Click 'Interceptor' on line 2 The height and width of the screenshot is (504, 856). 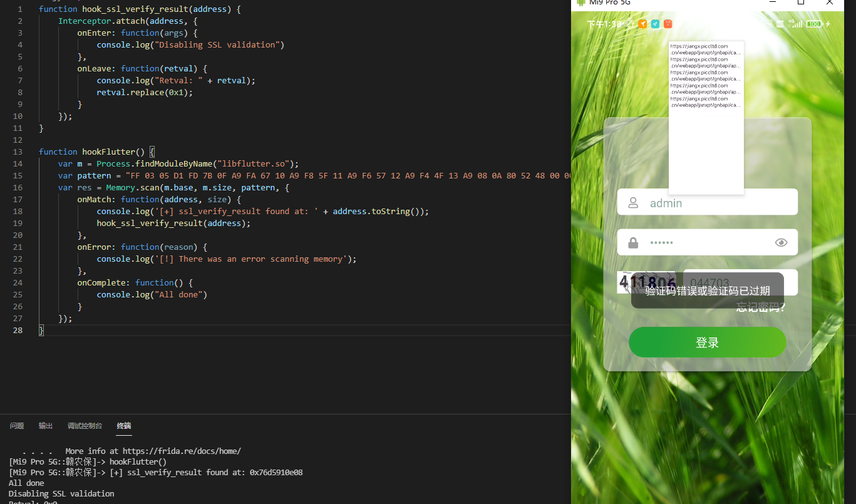85,21
